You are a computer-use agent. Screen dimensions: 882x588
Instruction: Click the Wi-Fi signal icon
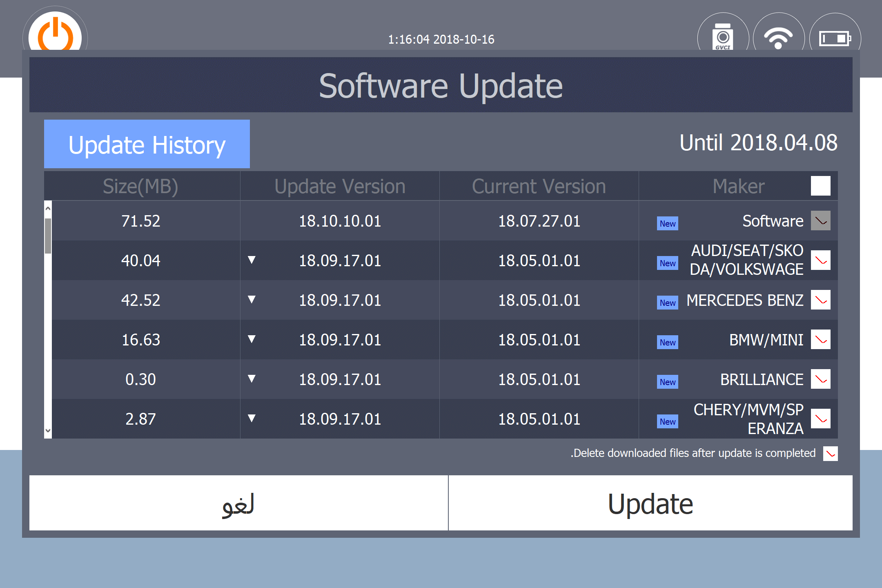[778, 38]
